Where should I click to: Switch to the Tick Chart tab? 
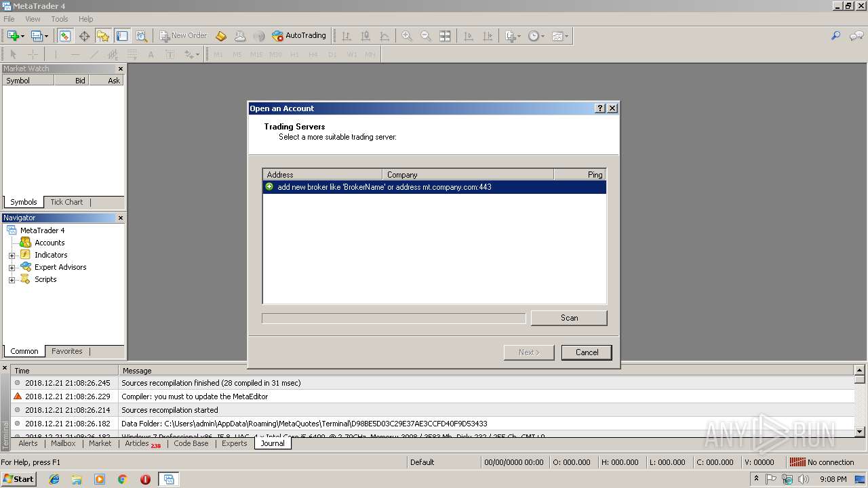pos(66,202)
